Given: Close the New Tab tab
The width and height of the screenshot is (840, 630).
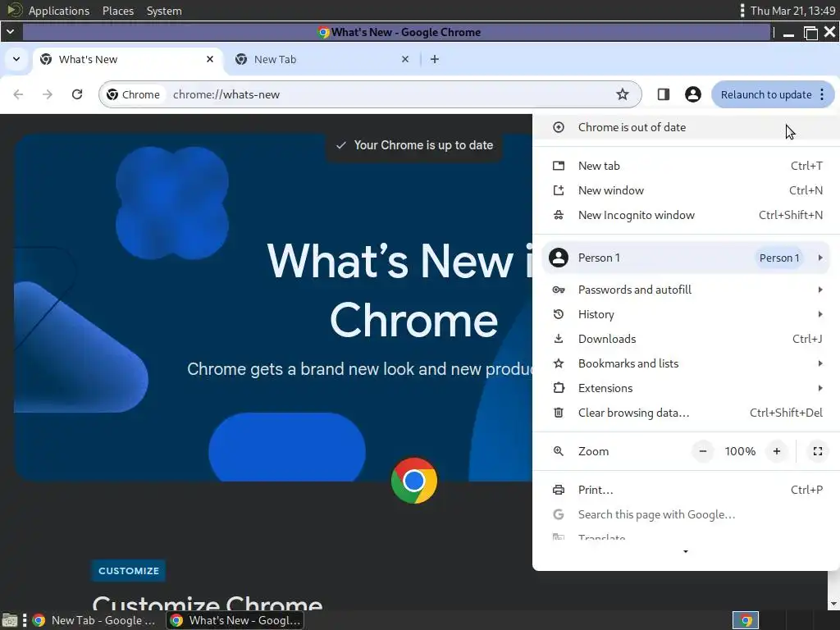Looking at the screenshot, I should pos(405,59).
